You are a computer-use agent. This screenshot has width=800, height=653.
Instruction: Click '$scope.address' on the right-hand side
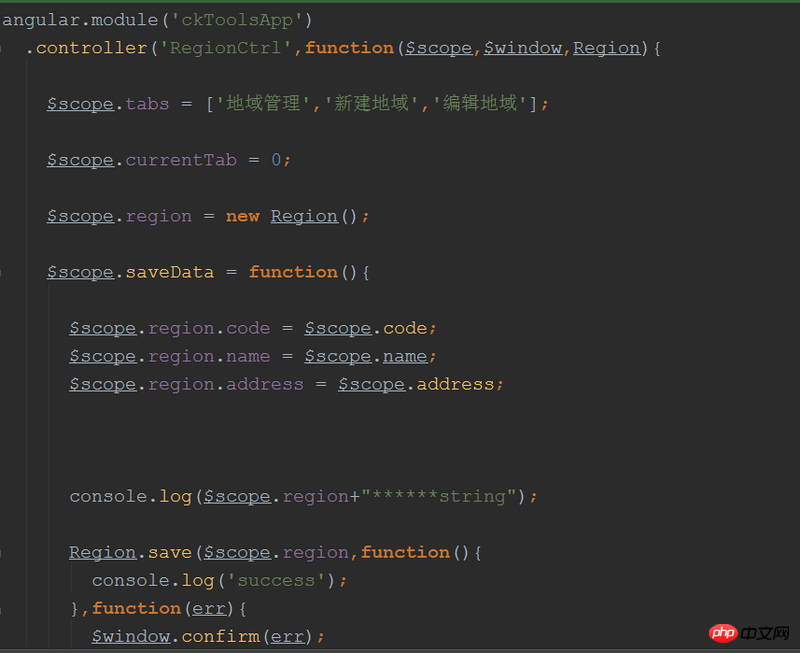[416, 385]
